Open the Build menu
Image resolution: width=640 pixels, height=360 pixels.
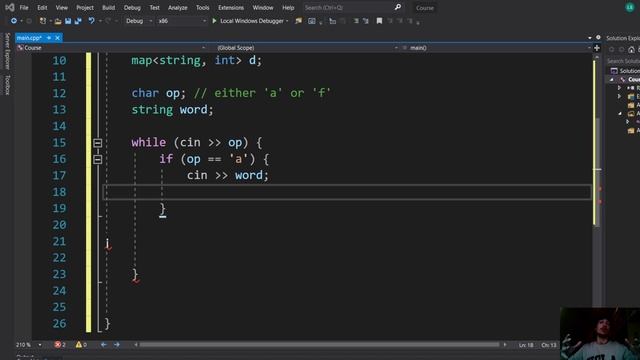pyautogui.click(x=109, y=7)
